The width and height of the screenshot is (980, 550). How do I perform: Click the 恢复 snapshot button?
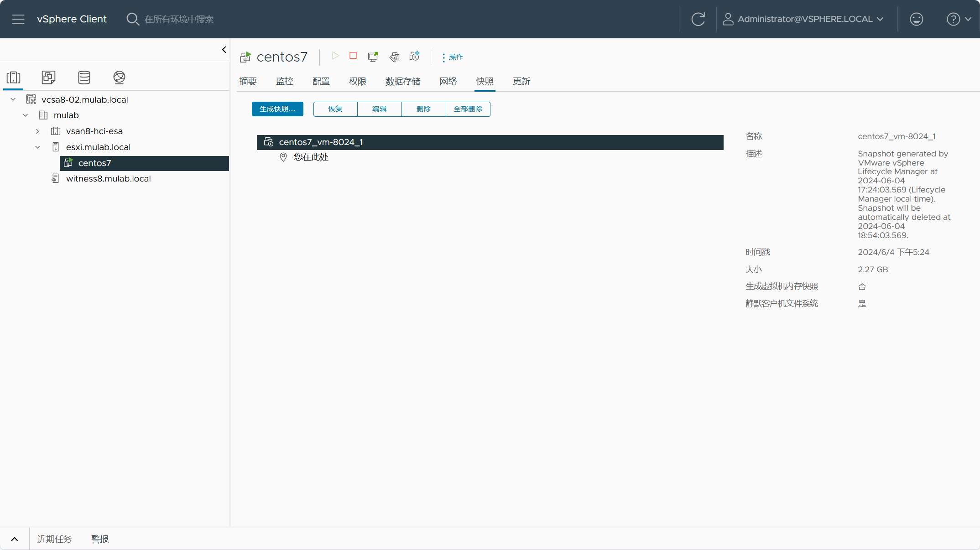point(335,109)
